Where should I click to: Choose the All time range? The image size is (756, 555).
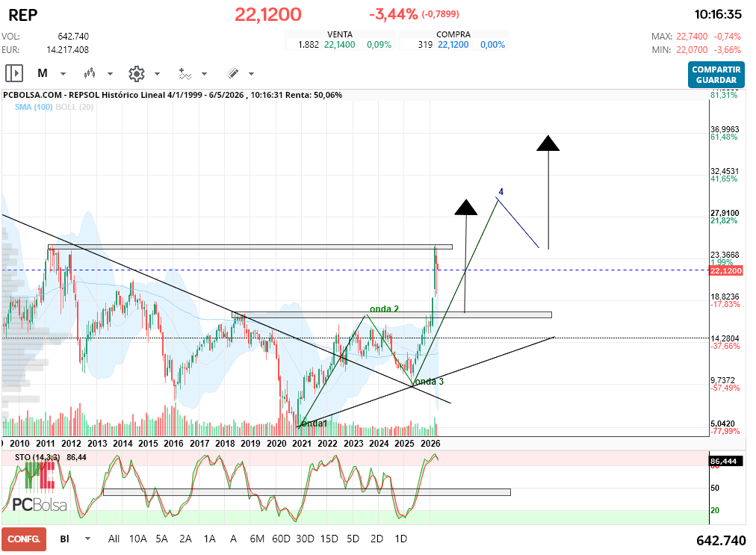114,539
